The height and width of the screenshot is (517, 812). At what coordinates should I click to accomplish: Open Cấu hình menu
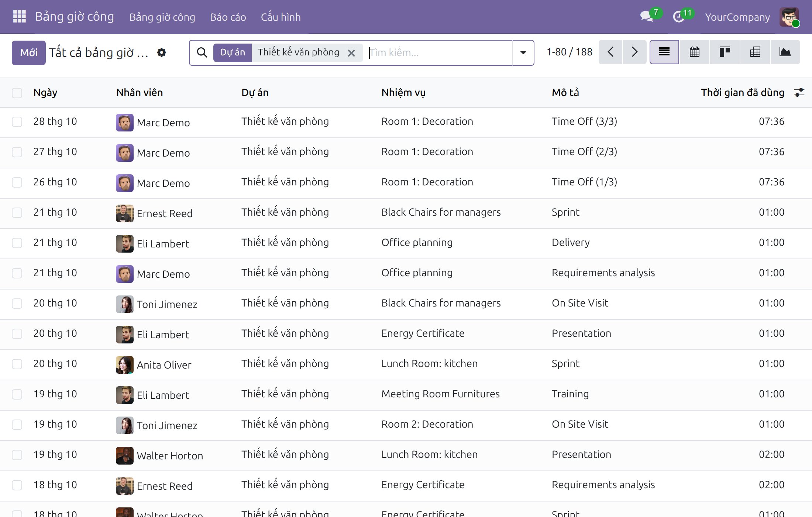[281, 17]
